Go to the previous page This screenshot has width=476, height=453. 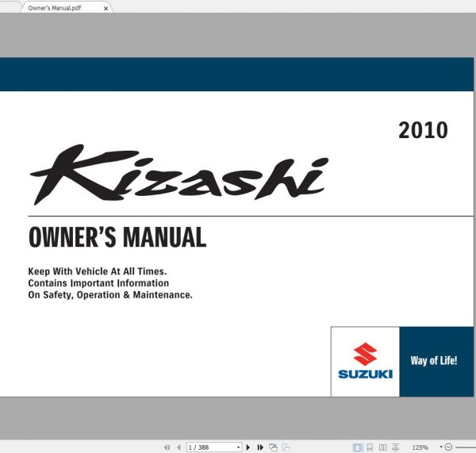(178, 447)
